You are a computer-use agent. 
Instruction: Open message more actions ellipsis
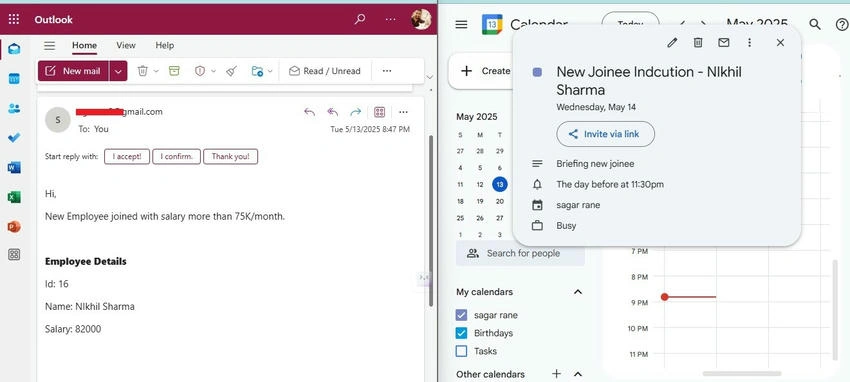pyautogui.click(x=403, y=112)
